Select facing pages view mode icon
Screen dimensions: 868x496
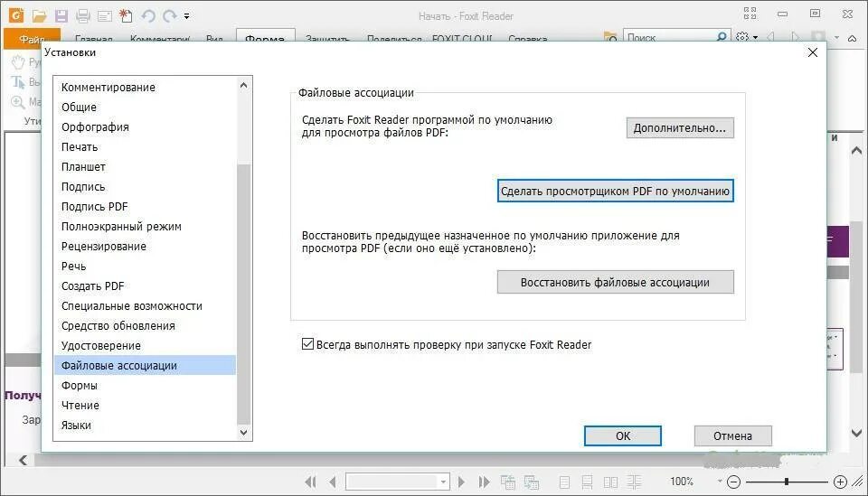point(610,482)
